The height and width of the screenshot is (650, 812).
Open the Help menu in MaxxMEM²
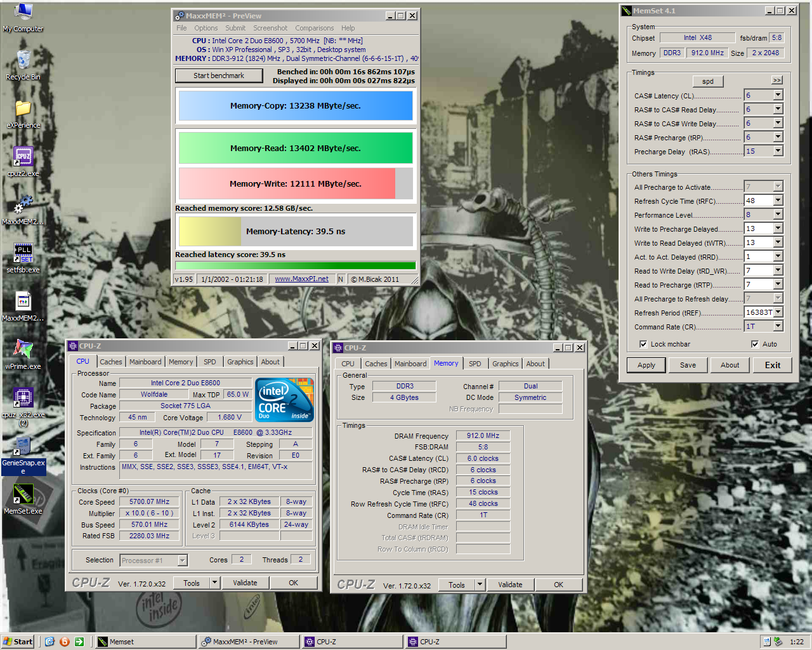point(348,28)
